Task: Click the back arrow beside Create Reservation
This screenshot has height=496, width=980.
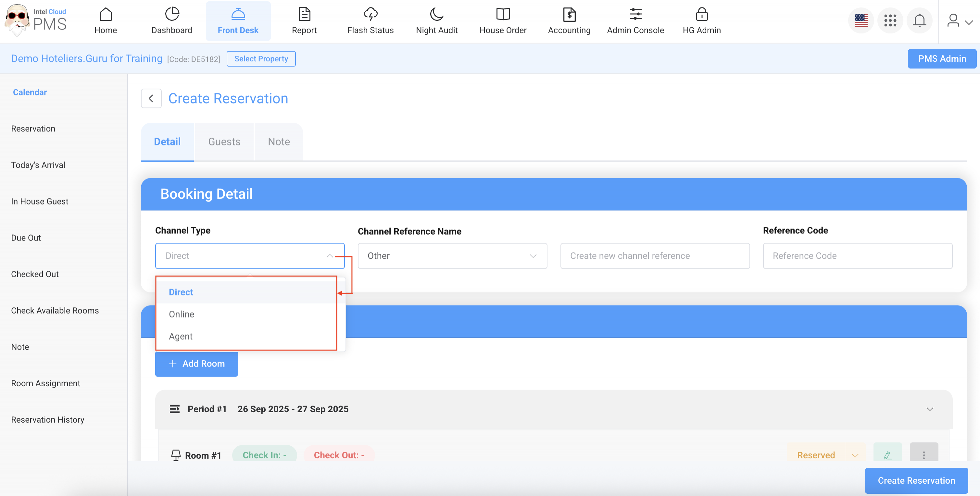Action: (x=151, y=98)
